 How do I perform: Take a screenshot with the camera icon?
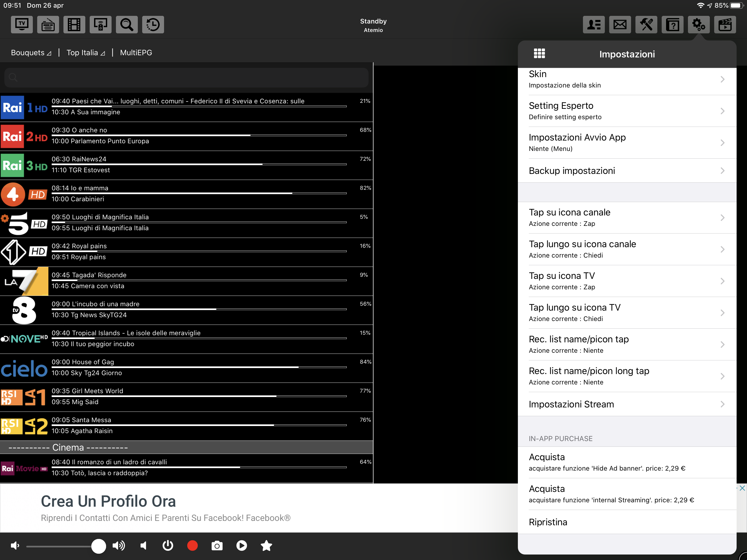coord(217,546)
